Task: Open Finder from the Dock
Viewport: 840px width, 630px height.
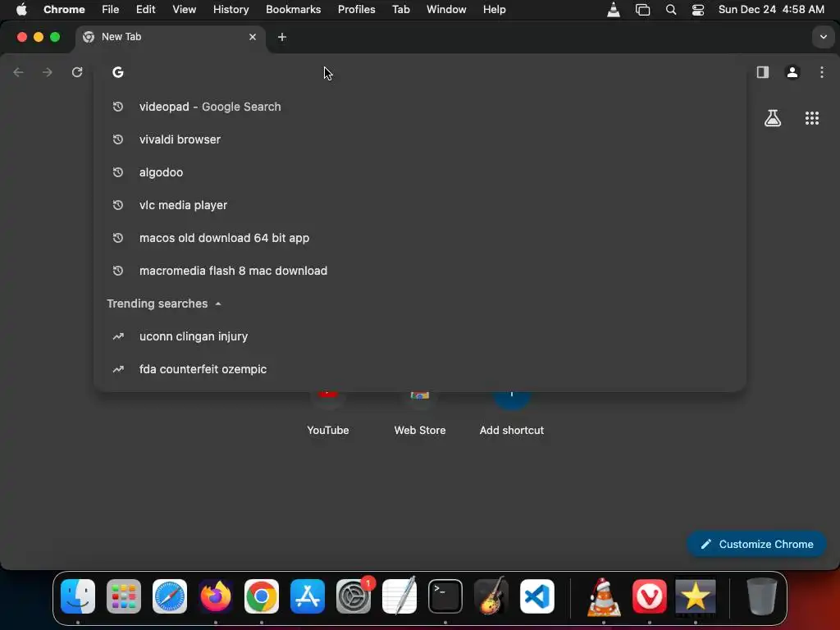Action: (x=78, y=596)
